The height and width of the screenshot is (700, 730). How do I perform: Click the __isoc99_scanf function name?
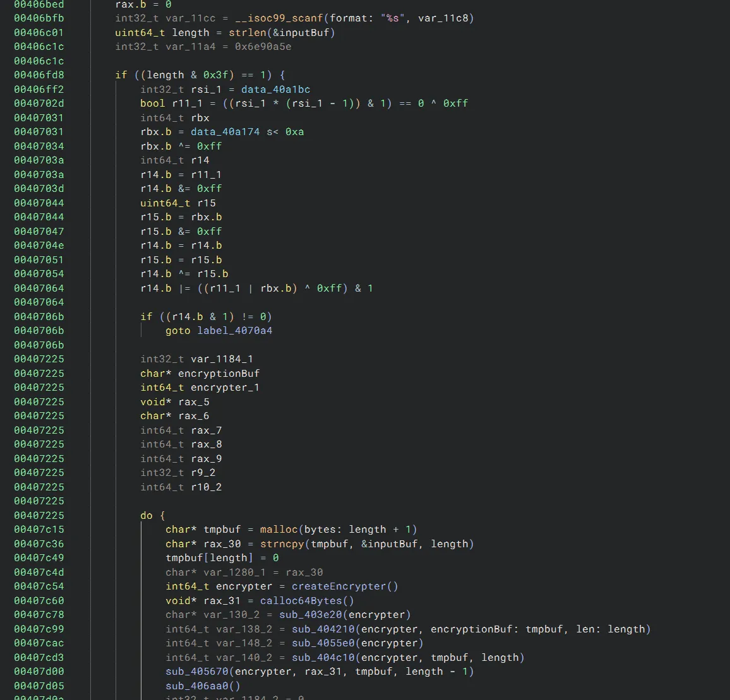[278, 18]
